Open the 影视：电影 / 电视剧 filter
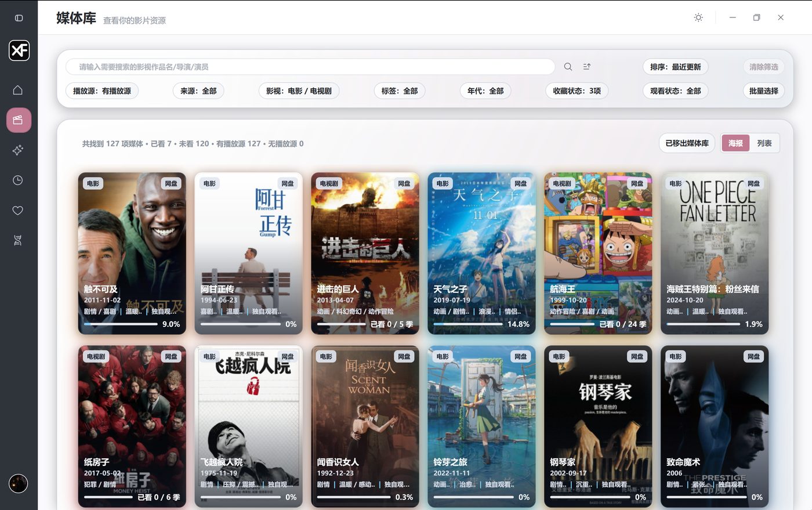This screenshot has height=510, width=812. coord(299,91)
